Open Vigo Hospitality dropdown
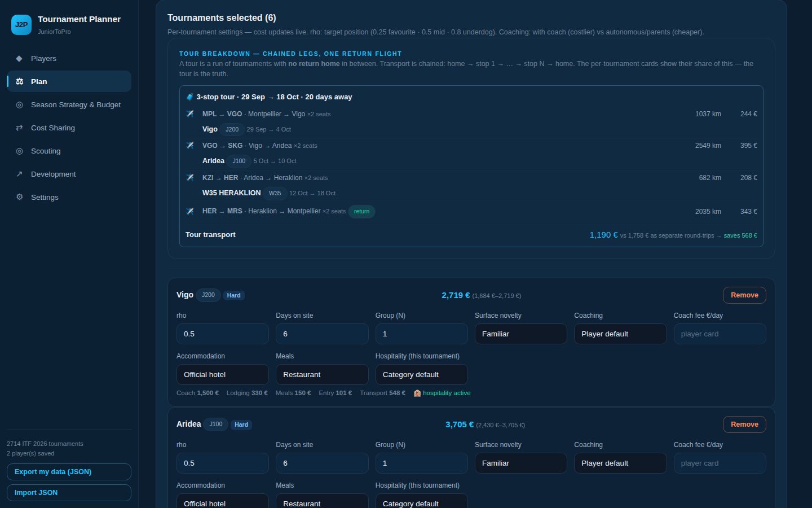 click(x=421, y=375)
